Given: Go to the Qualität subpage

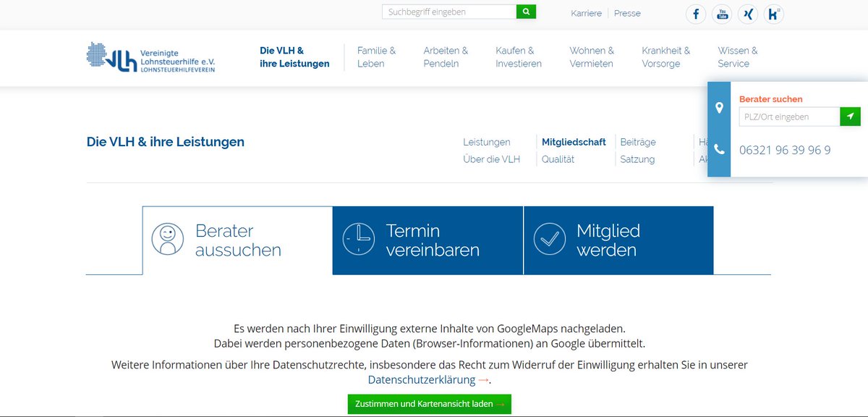Looking at the screenshot, I should (558, 159).
